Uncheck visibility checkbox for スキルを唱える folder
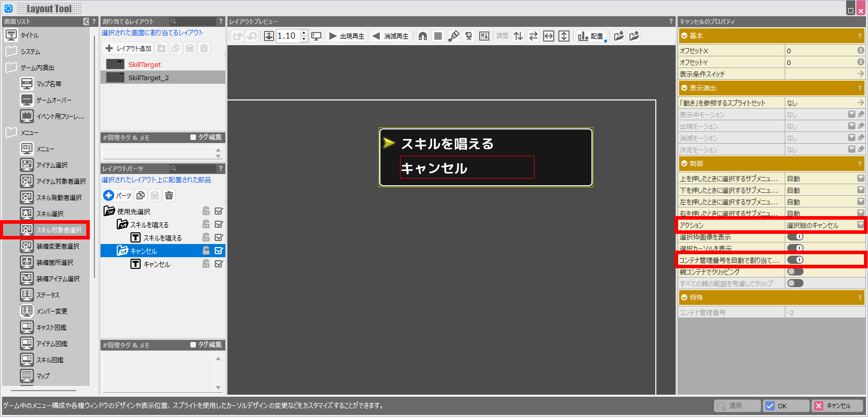This screenshot has height=417, width=868. [219, 224]
